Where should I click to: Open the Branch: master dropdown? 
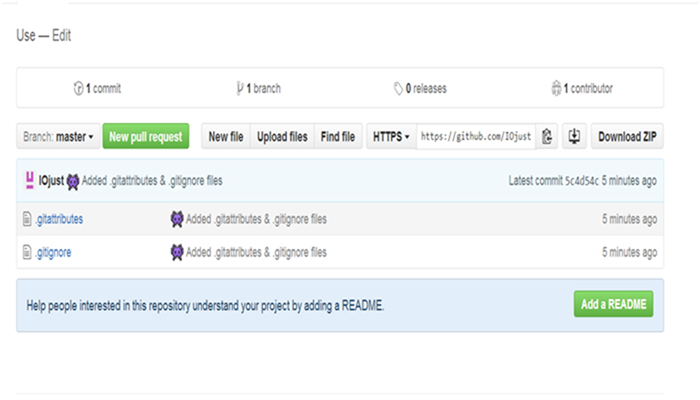point(58,136)
